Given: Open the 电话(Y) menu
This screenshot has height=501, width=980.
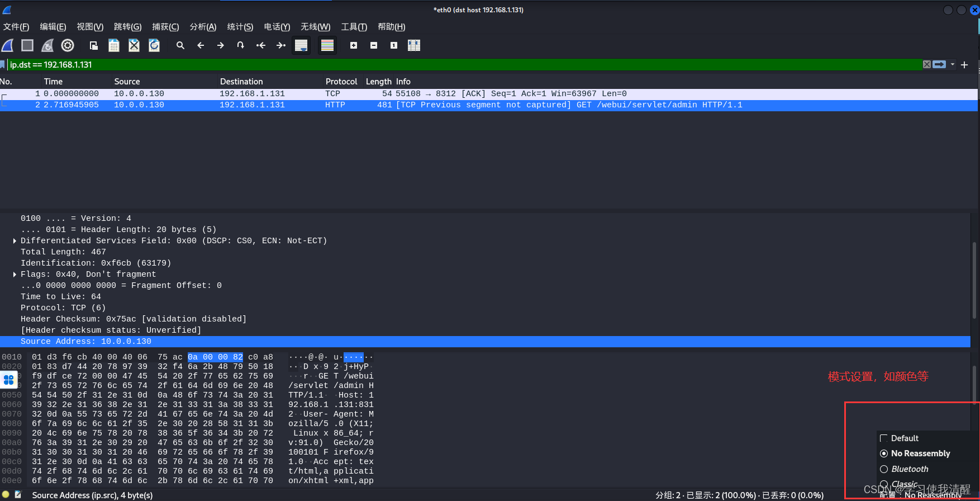Looking at the screenshot, I should coord(277,27).
